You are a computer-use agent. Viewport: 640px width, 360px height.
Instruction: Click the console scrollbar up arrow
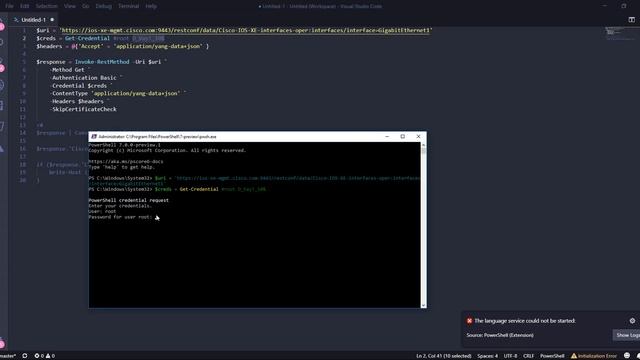pyautogui.click(x=423, y=145)
